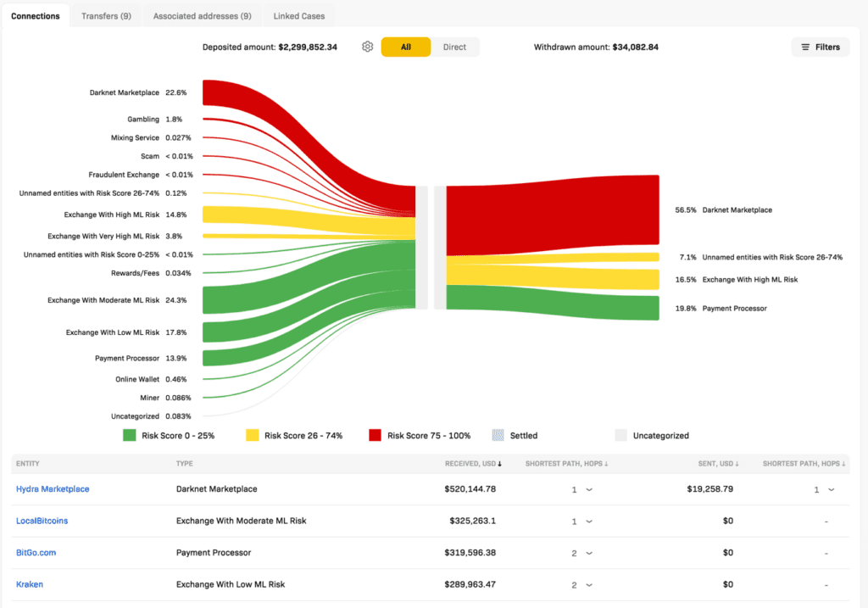Open the gear settings next to Deposited amount
The height and width of the screenshot is (608, 868).
367,47
